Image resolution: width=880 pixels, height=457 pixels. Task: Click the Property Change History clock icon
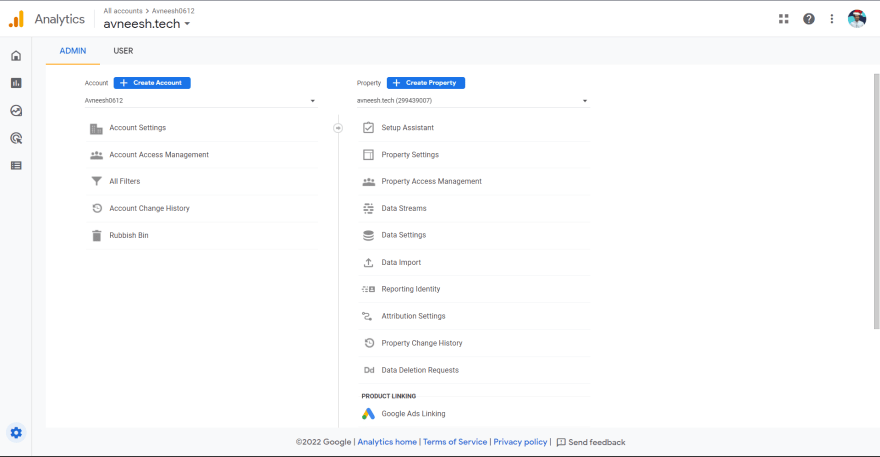pyautogui.click(x=369, y=343)
